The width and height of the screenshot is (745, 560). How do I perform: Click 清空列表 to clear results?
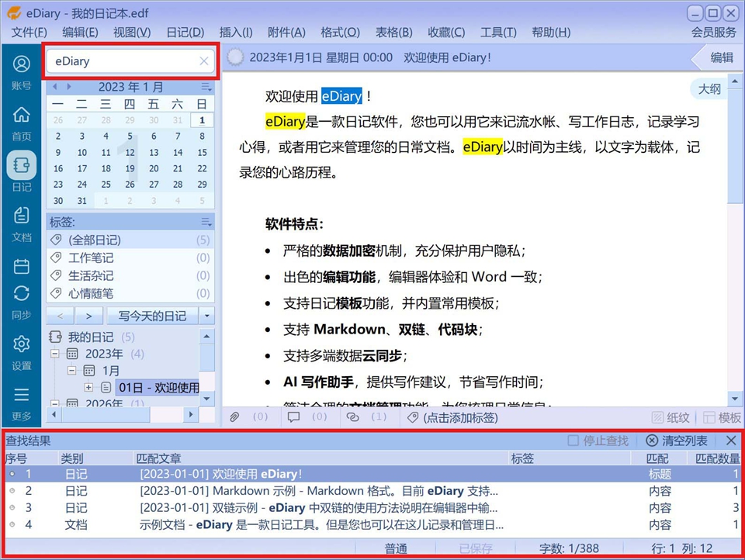pos(677,441)
